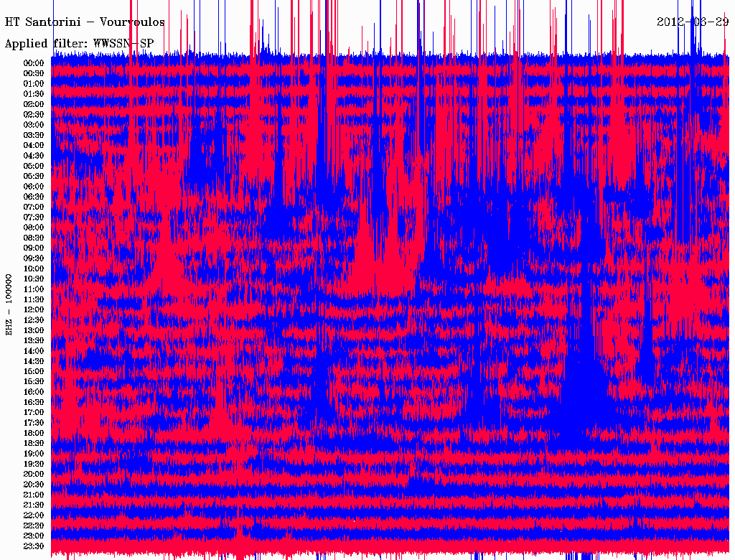This screenshot has height=560, width=735.
Task: Select the 21:00 time row label
Action: [34, 495]
